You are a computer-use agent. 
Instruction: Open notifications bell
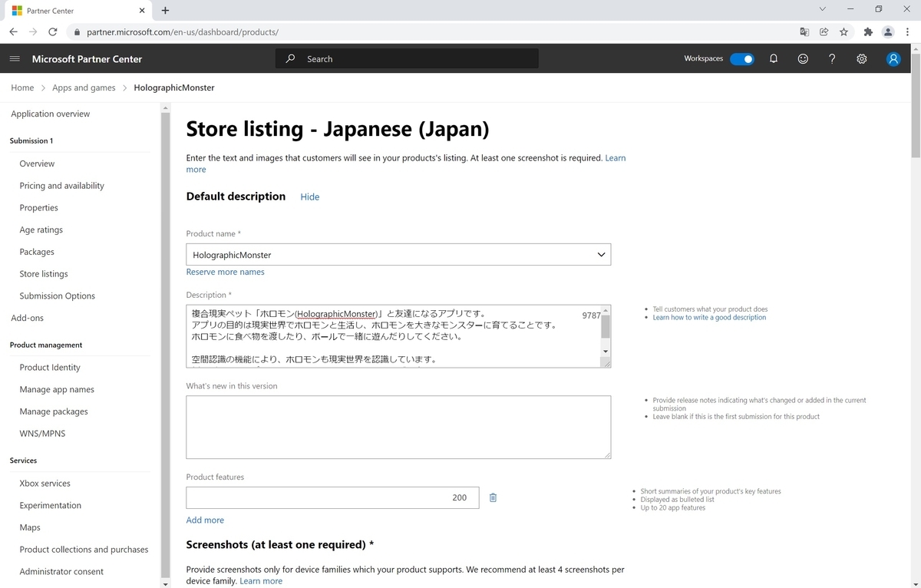point(774,59)
